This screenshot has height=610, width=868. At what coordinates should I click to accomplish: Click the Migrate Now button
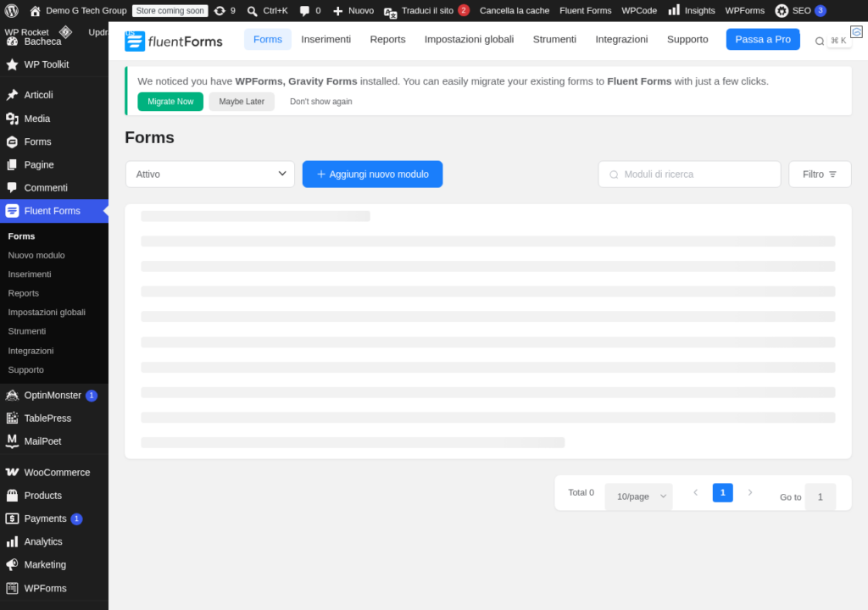point(170,102)
